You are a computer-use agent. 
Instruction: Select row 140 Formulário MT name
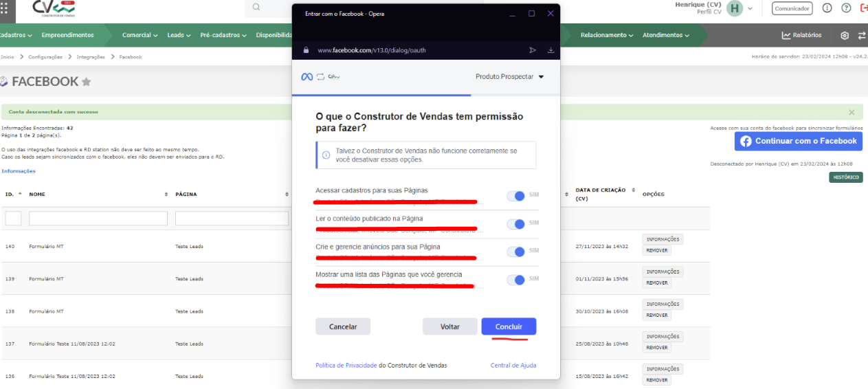click(46, 246)
